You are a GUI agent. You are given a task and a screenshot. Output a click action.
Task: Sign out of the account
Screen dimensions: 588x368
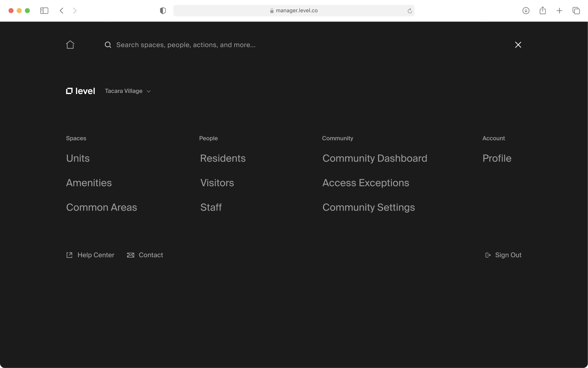click(503, 255)
